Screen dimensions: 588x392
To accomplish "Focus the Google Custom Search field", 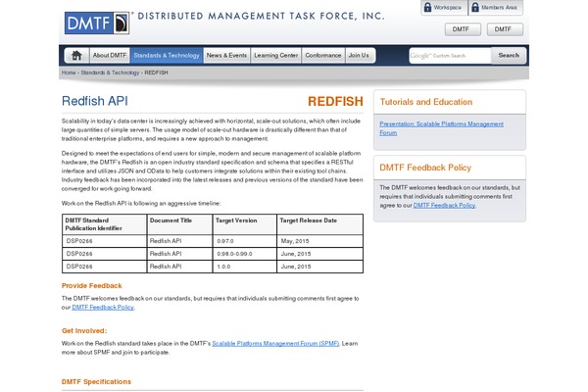I will (450, 56).
